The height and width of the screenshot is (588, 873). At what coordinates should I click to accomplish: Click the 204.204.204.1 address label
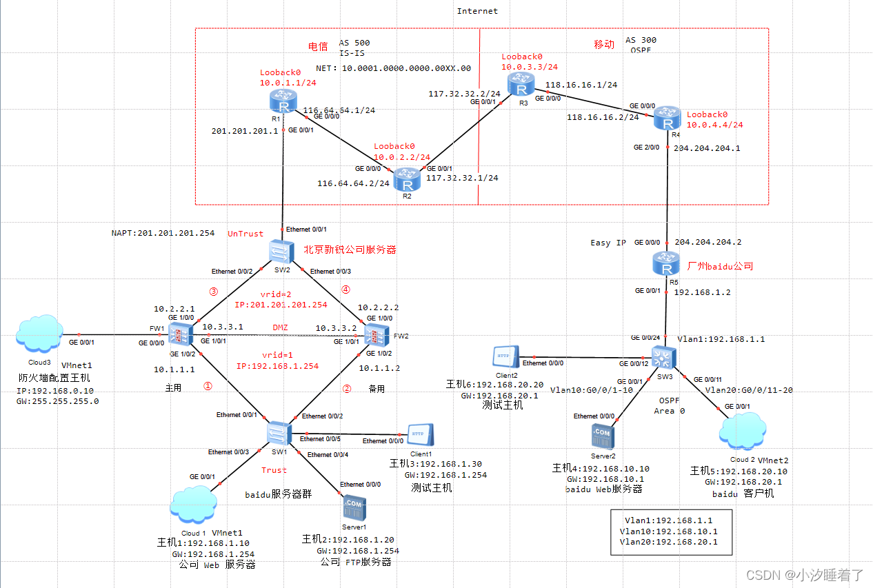tap(707, 148)
